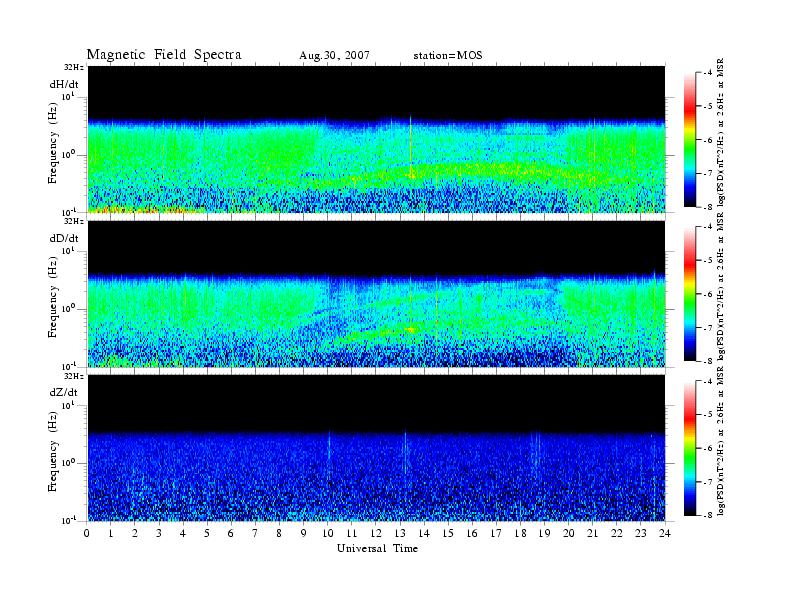Click 'Frequency (Hz)' label of dD/dt panel
The image size is (792, 612).
coord(53,298)
